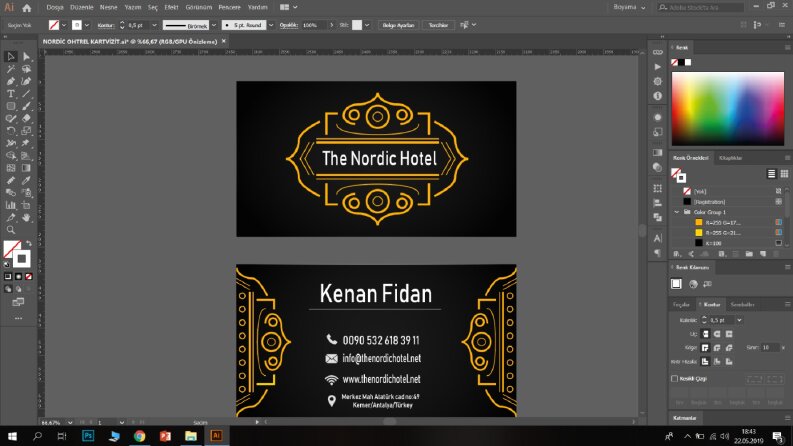Select the orange R=255 G=17 swatch
Viewport: 793px width, 446px height.
[699, 222]
